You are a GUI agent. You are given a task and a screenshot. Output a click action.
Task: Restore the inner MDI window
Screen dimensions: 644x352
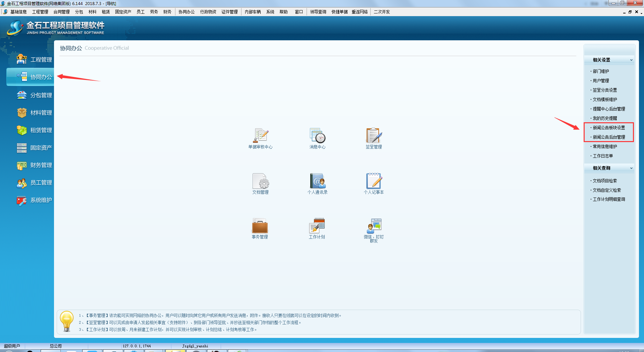tap(630, 12)
